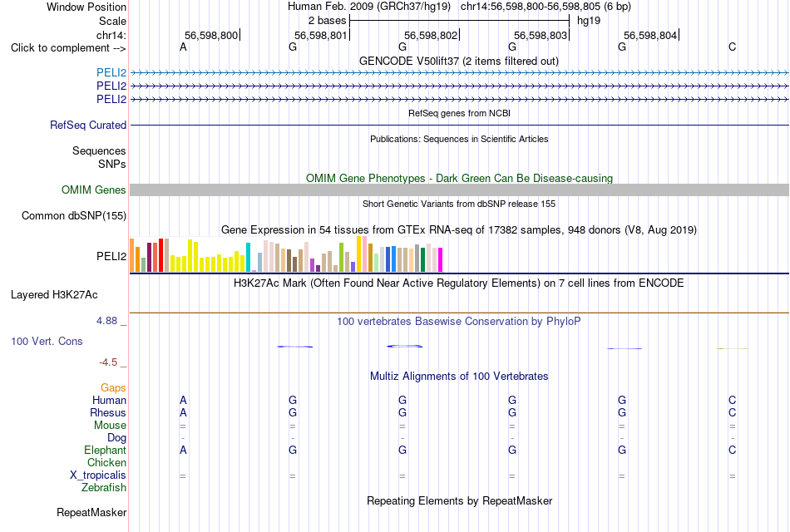Click the dark green GTEx expression bar
The width and height of the screenshot is (790, 532).
422,260
